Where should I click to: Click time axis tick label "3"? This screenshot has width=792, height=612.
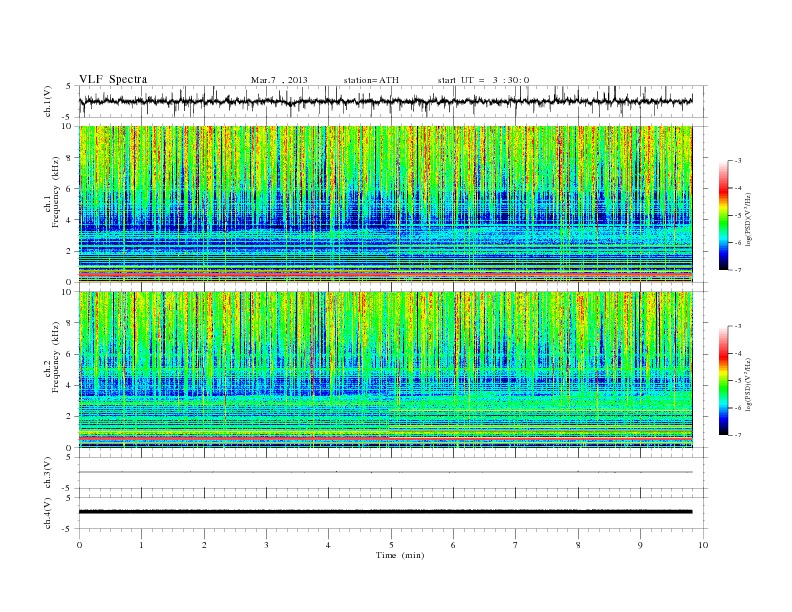tap(266, 545)
